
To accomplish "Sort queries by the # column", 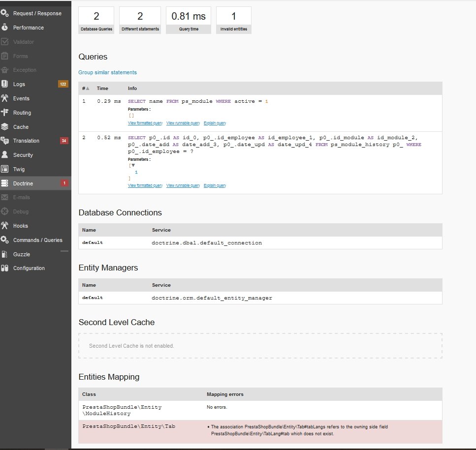I will coord(86,89).
